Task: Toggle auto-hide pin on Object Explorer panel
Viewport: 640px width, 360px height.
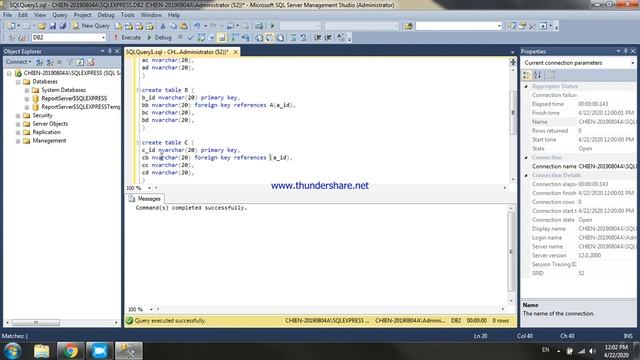Action: pos(110,51)
